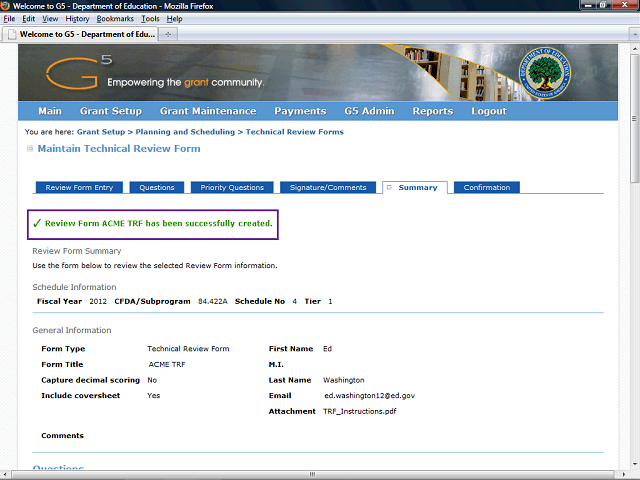The image size is (640, 480).
Task: Click the green checkmark in success message
Action: tap(37, 223)
